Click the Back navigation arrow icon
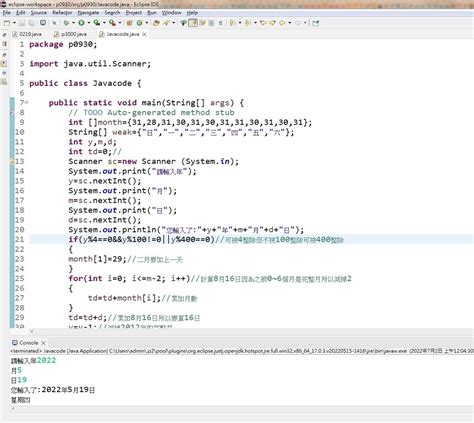Image resolution: width=474 pixels, height=423 pixels. pos(282,23)
